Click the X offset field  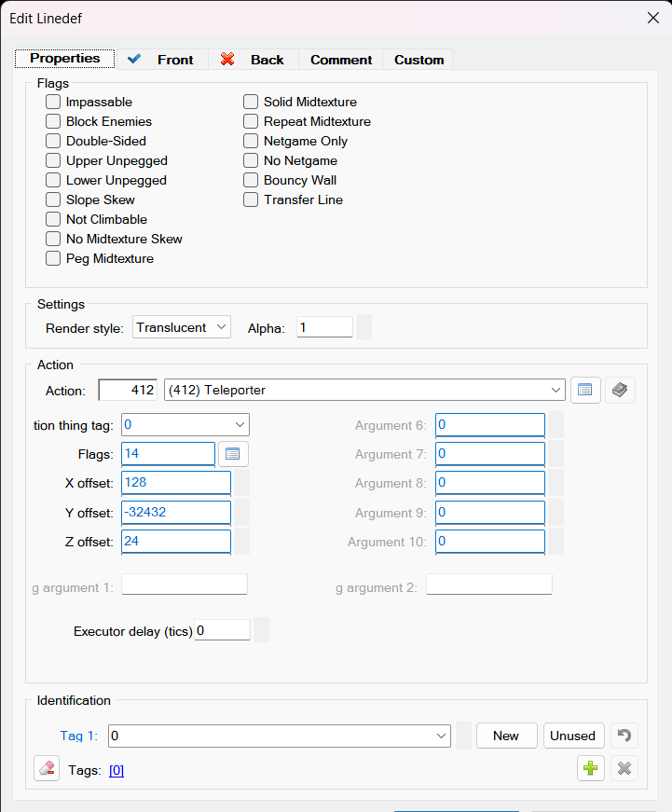point(176,483)
